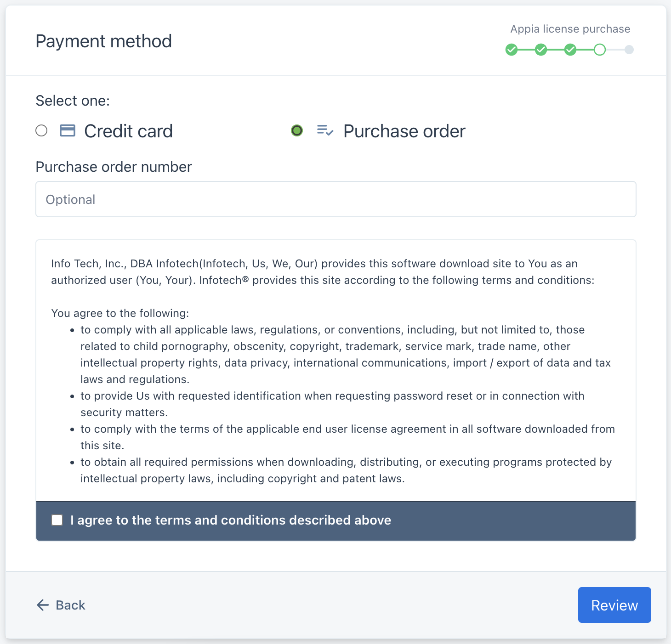Click the Purchase order option label
Viewport: 671px width, 644px height.
click(x=404, y=131)
